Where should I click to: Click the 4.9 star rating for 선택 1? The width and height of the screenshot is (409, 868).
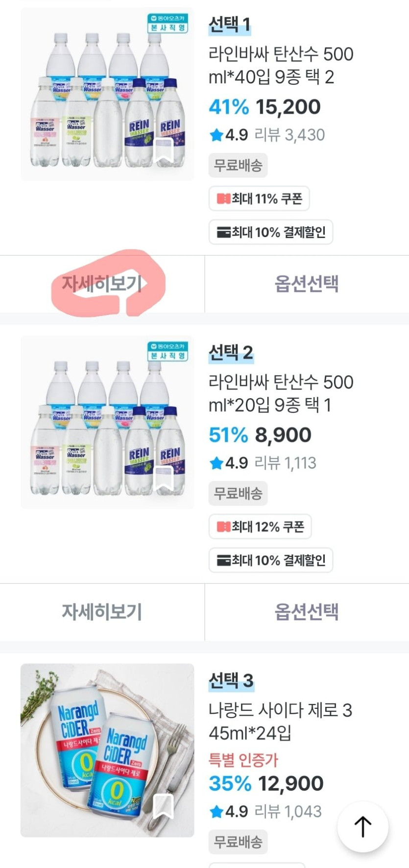pos(229,135)
